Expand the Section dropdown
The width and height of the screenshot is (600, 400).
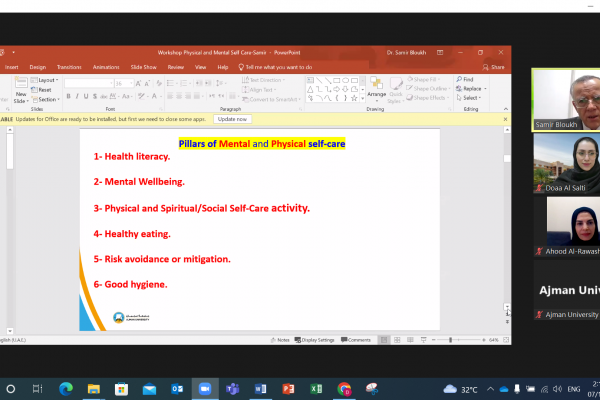pyautogui.click(x=46, y=99)
